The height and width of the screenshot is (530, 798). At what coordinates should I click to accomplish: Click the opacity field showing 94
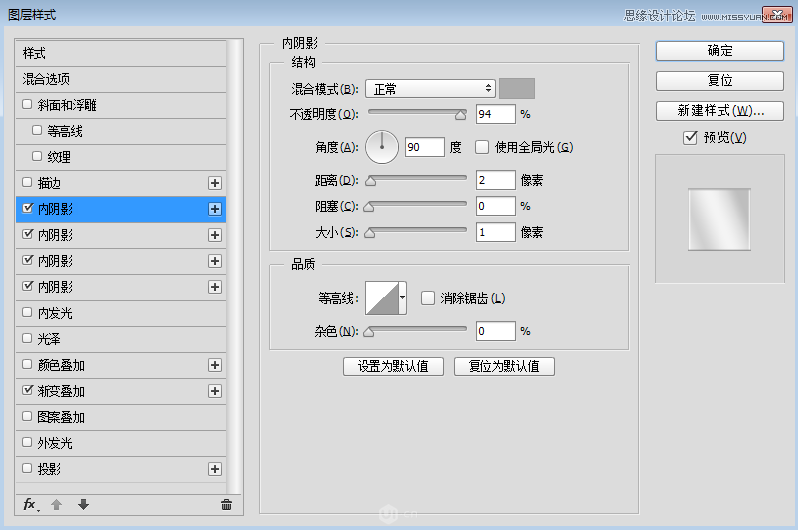coord(496,114)
